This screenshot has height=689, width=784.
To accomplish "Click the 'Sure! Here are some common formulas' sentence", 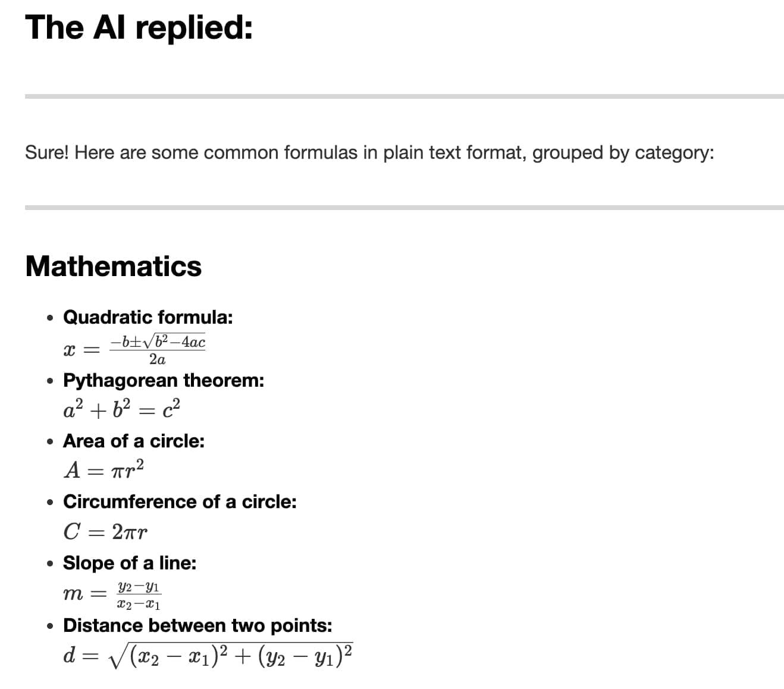I will click(x=369, y=153).
